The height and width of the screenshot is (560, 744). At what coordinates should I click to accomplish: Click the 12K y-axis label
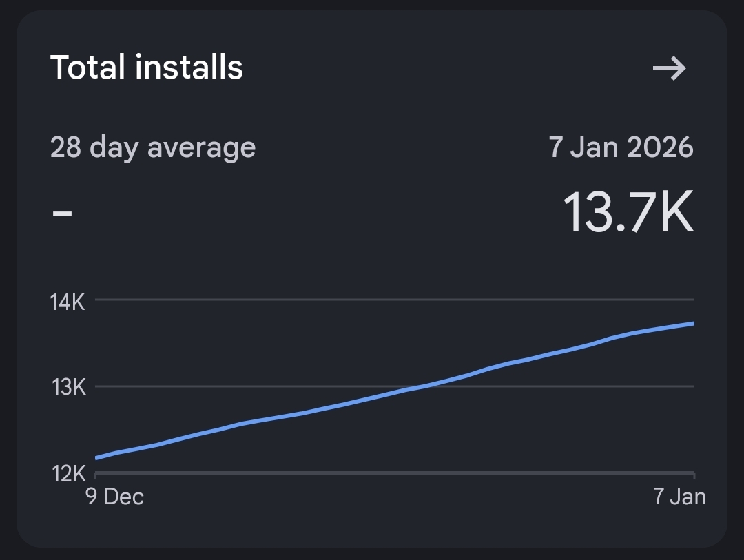[68, 474]
